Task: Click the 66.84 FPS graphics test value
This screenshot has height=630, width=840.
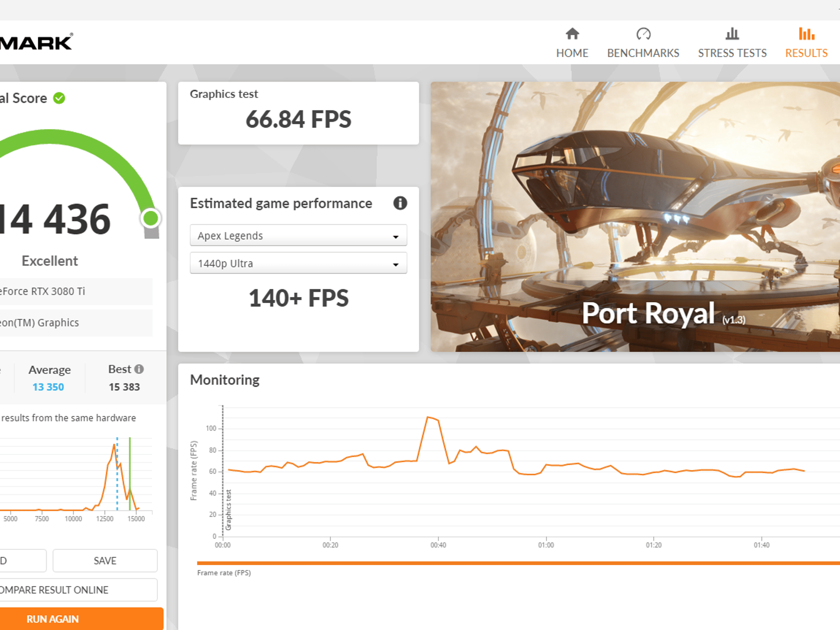Action: tap(298, 119)
